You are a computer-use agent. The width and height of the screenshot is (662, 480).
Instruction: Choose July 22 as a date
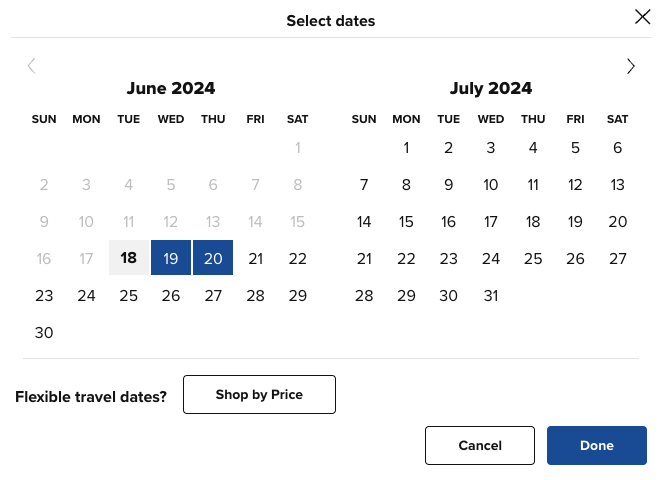(x=406, y=258)
